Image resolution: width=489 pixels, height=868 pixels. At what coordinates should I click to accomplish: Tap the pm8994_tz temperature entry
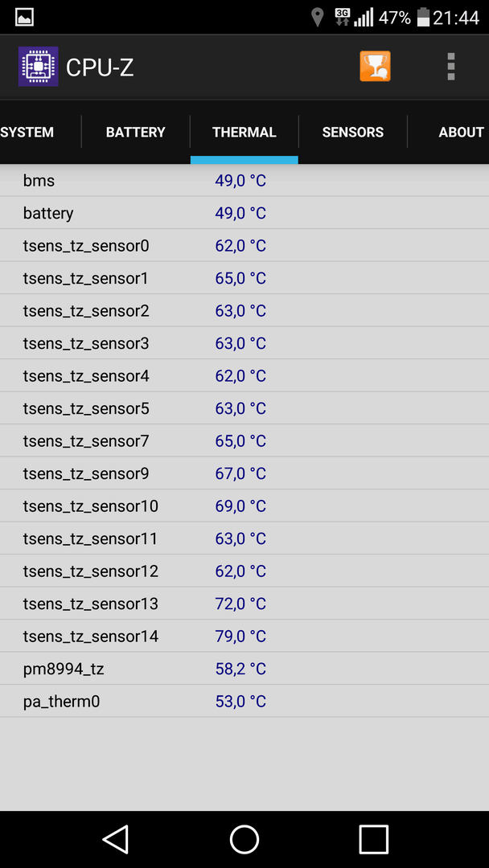point(244,669)
